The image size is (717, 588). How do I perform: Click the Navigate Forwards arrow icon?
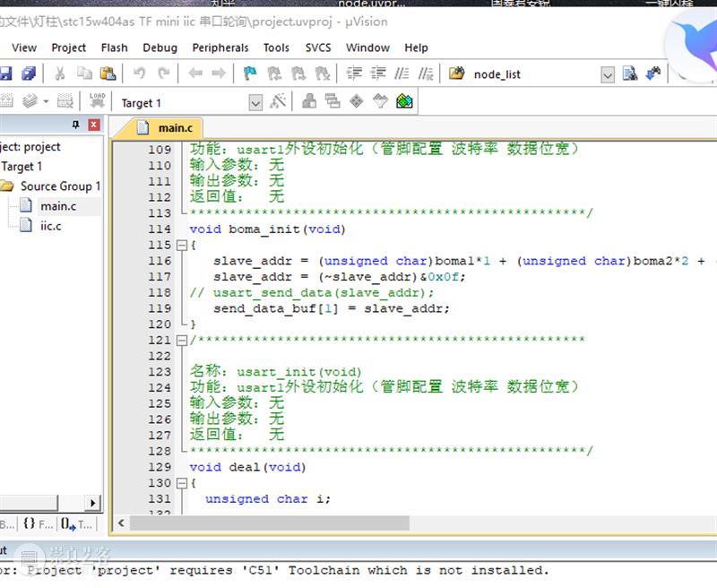point(219,73)
